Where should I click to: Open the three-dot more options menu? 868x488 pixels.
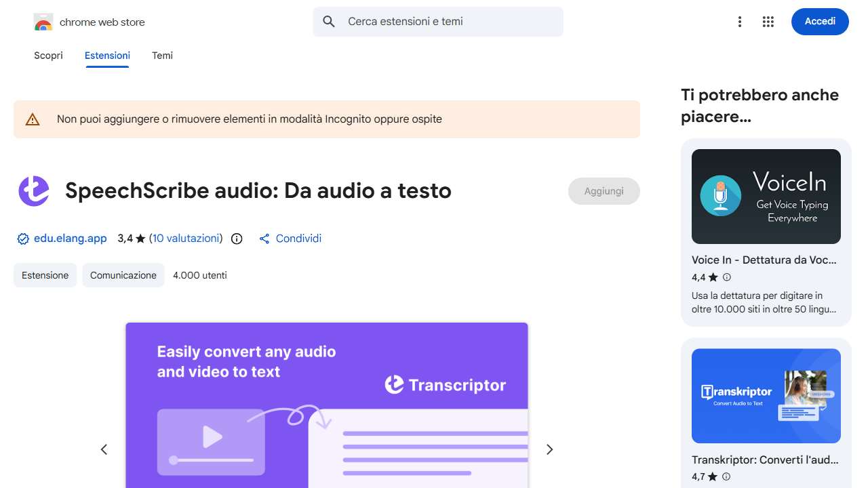pos(740,22)
